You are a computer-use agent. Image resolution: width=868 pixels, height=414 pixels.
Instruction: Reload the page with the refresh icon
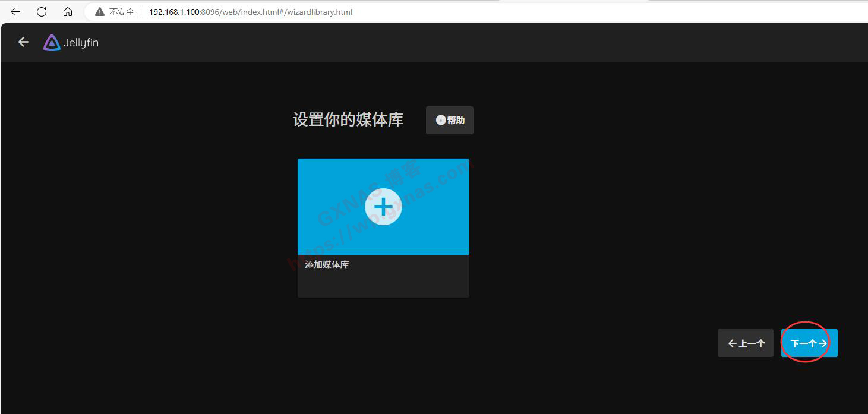click(42, 12)
